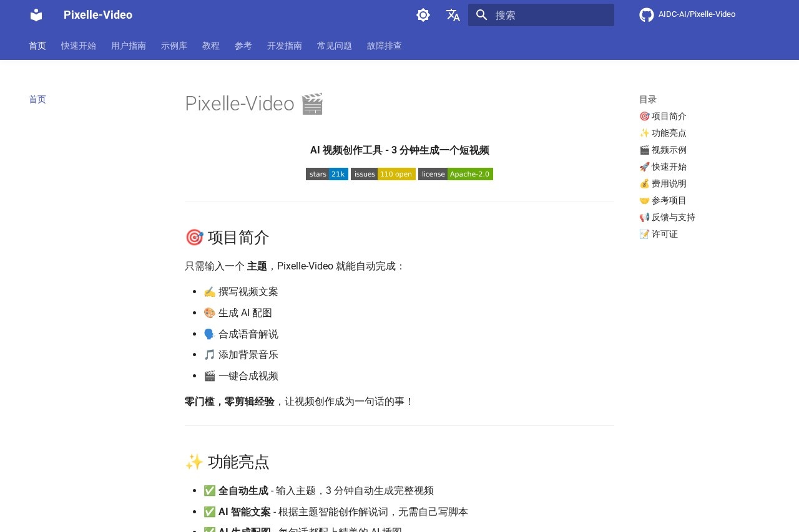Click the 全自动生成 feature line
The height and width of the screenshot is (532, 799).
(x=318, y=490)
